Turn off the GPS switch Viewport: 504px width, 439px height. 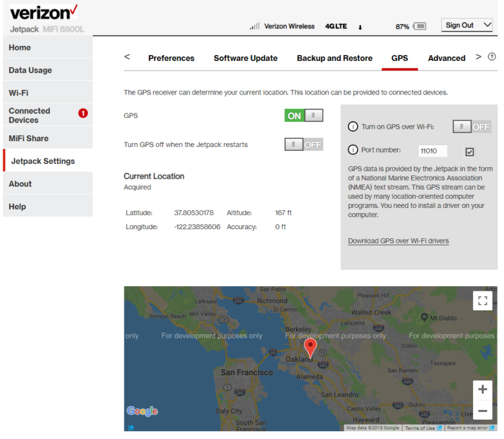click(304, 115)
